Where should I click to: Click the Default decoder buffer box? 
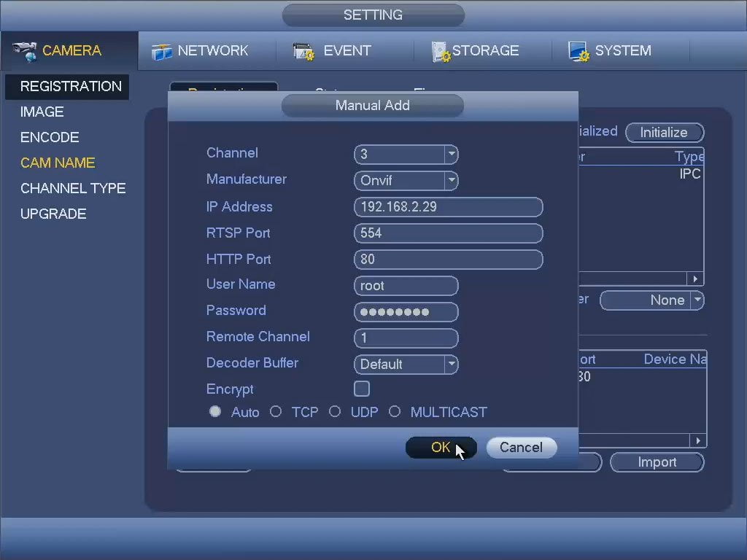coord(406,365)
